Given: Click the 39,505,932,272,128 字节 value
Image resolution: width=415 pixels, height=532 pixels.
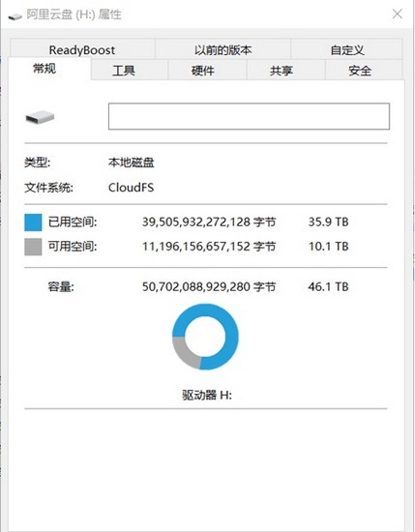Looking at the screenshot, I should click(x=209, y=222).
